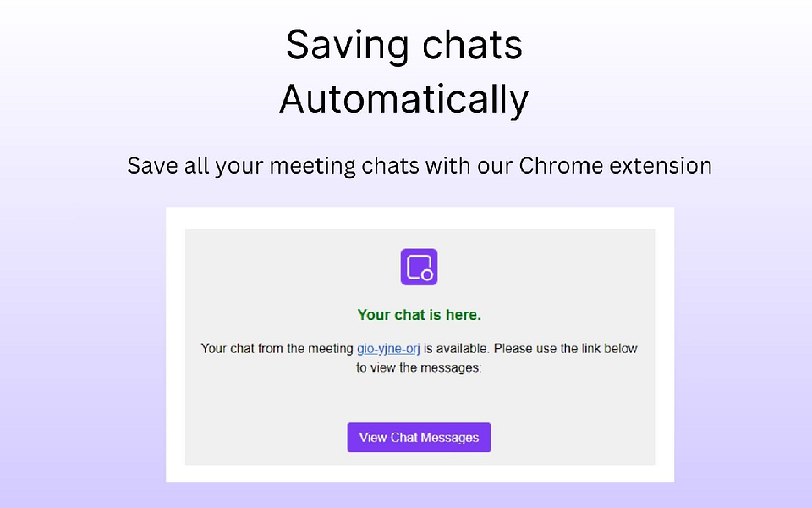Click the small circle inside the purple logo
Screen dimensions: 812x508
tap(427, 275)
